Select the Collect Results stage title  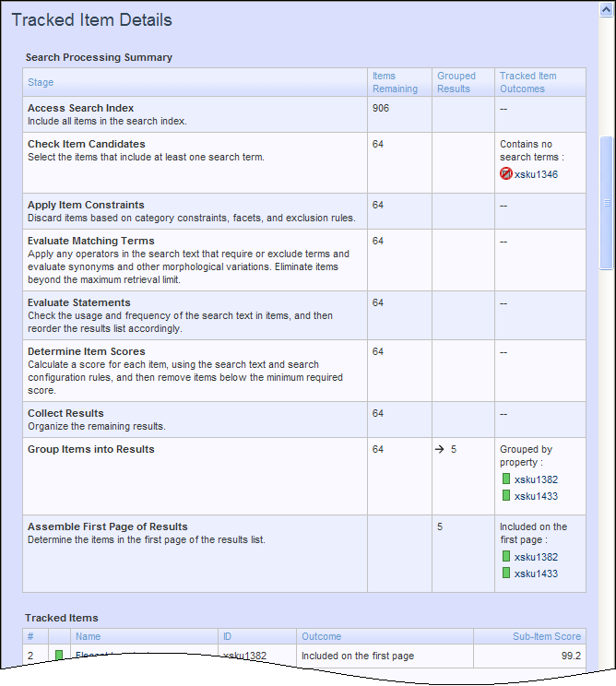[65, 413]
